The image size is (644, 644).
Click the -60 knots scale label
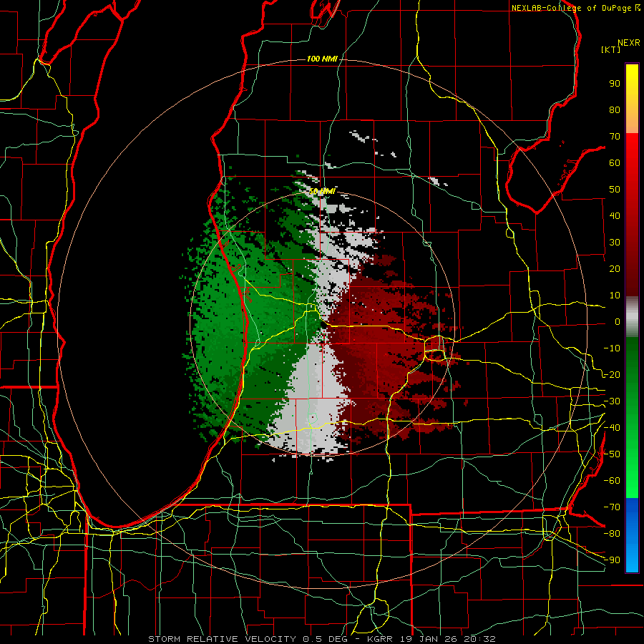tap(612, 481)
